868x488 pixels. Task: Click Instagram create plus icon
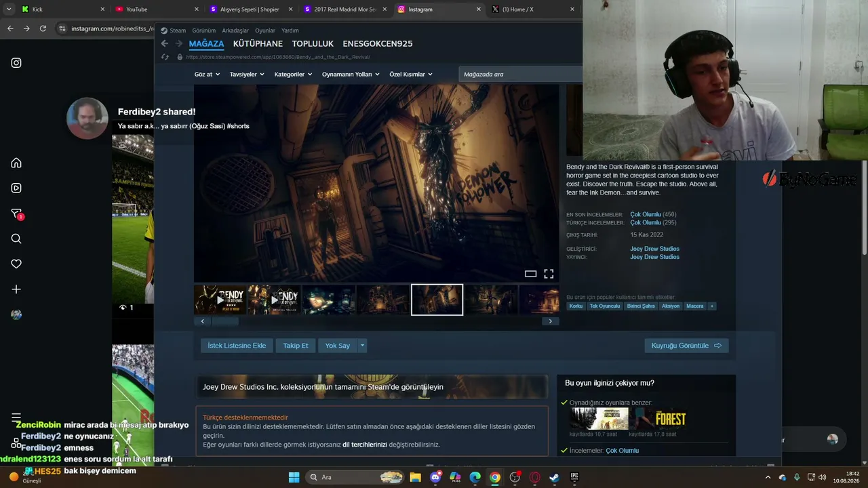(16, 289)
